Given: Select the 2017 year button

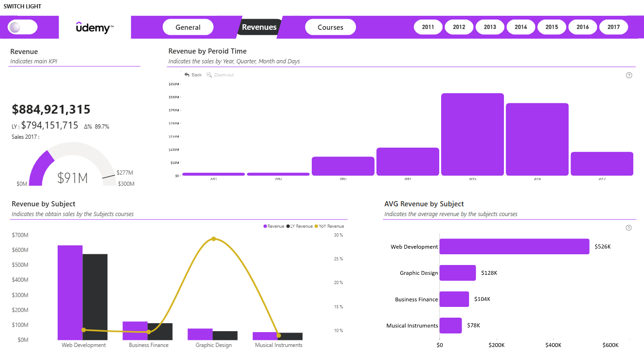Looking at the screenshot, I should (x=614, y=27).
